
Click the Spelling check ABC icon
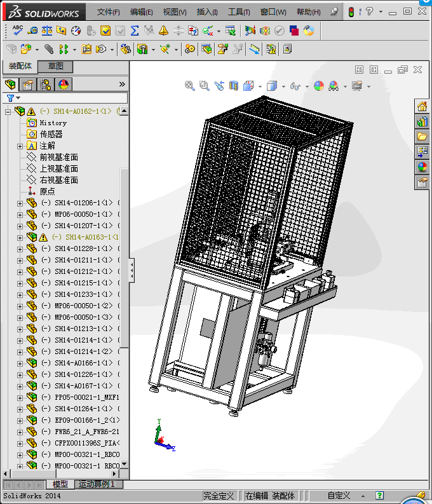tap(17, 30)
